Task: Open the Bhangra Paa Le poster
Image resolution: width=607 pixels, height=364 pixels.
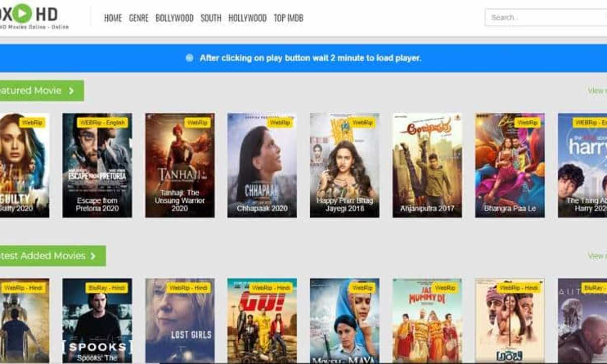Action: 510,165
